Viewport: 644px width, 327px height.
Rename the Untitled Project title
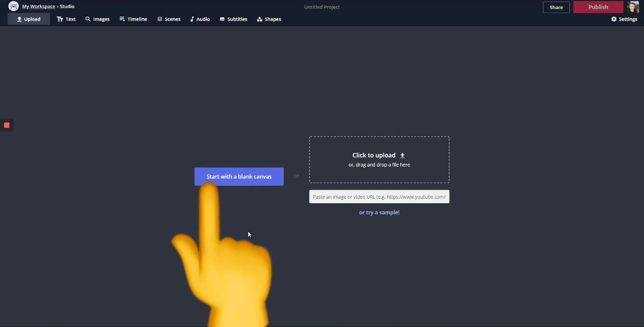322,7
